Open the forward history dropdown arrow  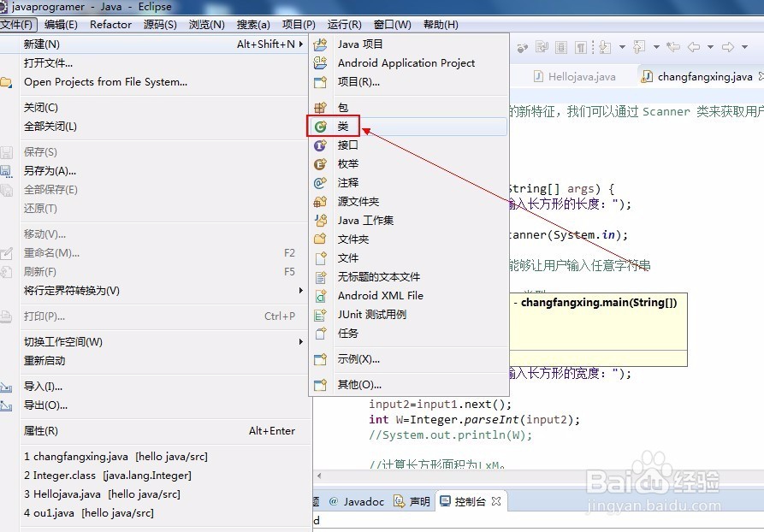[x=744, y=47]
